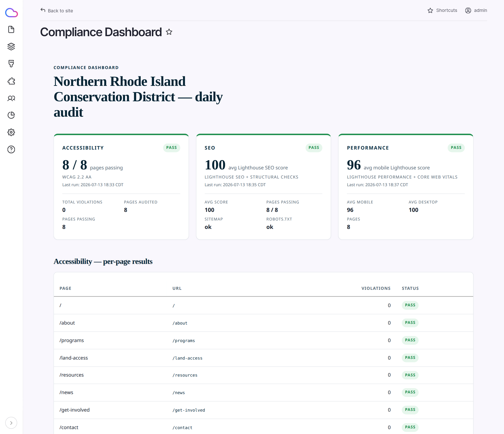Click the SEO card heading
This screenshot has height=434, width=504.
[210, 148]
